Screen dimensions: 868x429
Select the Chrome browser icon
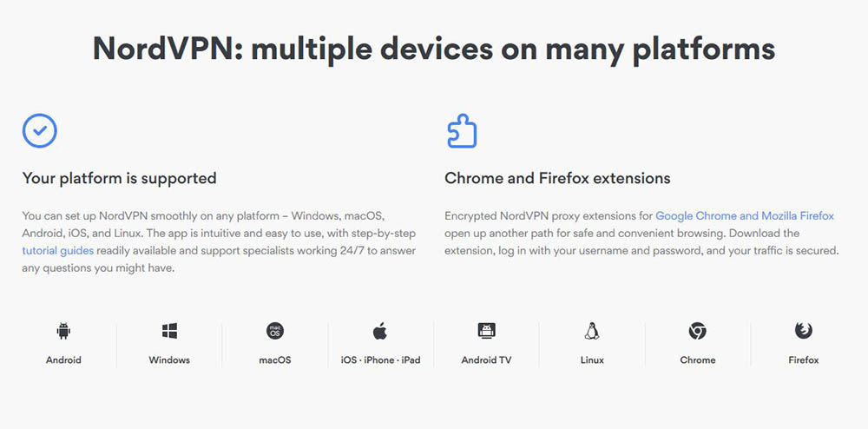click(698, 331)
